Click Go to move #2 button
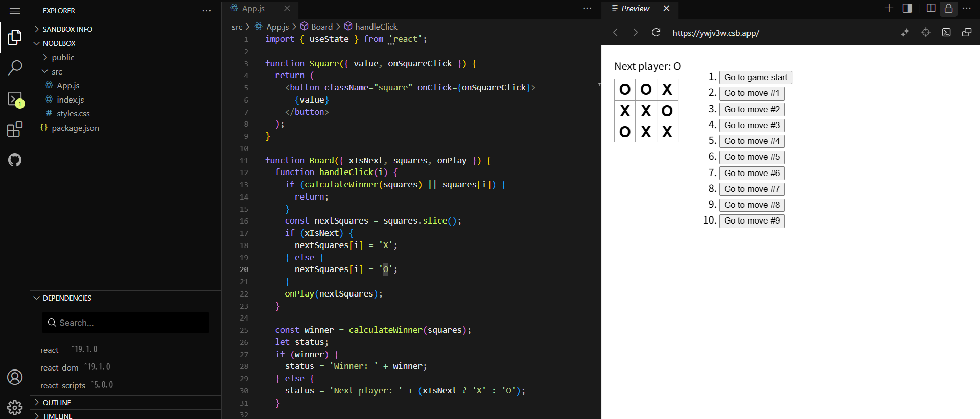 pos(752,109)
